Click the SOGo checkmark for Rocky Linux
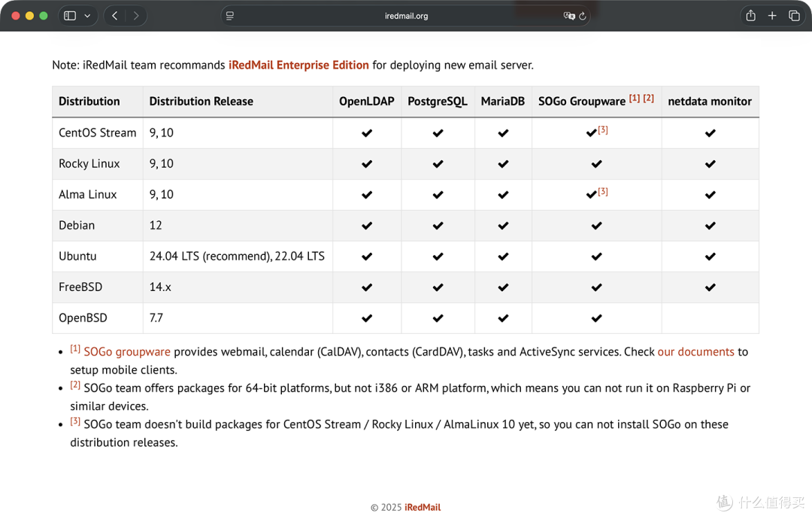The width and height of the screenshot is (812, 519). 596,164
